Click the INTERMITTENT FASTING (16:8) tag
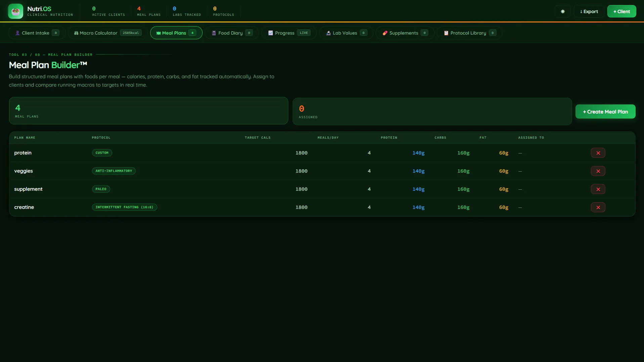644x362 pixels. tap(124, 207)
